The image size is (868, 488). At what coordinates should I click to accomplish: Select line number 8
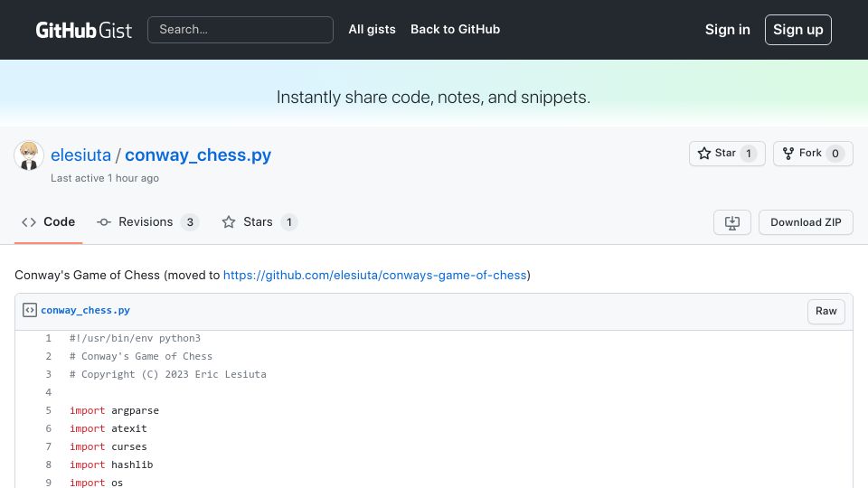(x=48, y=465)
